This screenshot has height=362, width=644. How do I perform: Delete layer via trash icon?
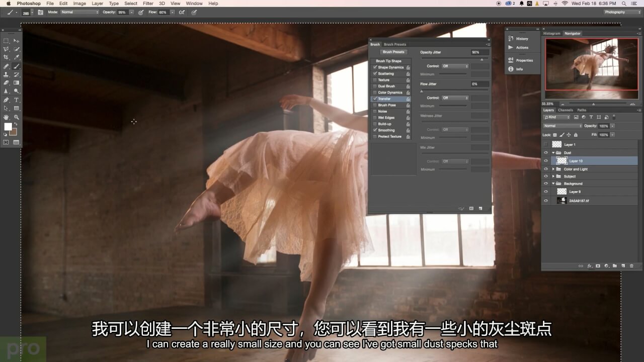coord(631,265)
